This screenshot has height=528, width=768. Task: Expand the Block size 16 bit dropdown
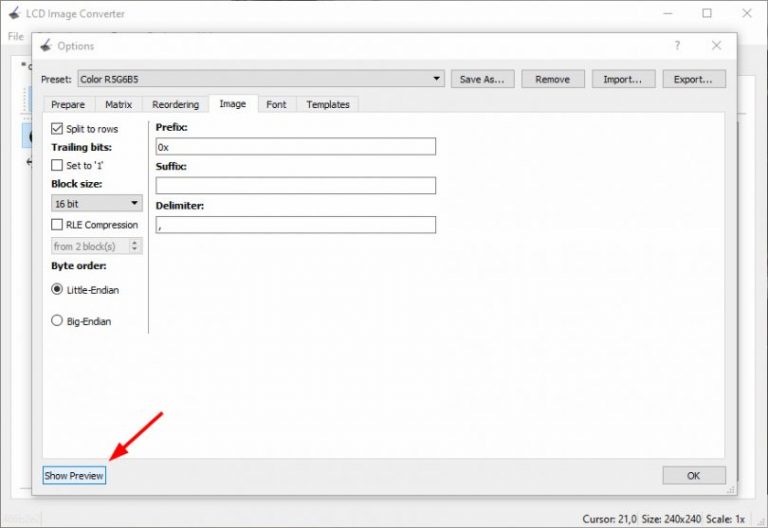[x=96, y=204]
